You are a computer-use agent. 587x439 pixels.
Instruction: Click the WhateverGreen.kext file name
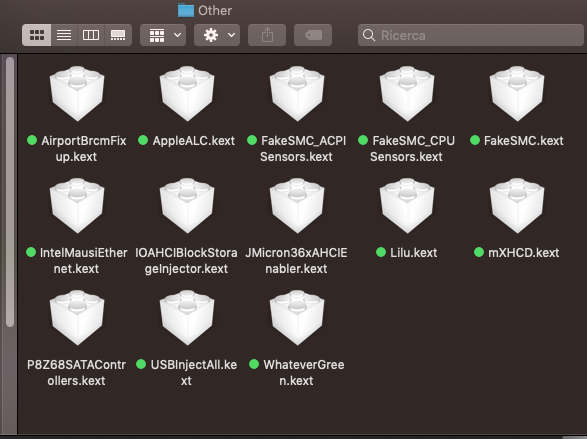(303, 372)
